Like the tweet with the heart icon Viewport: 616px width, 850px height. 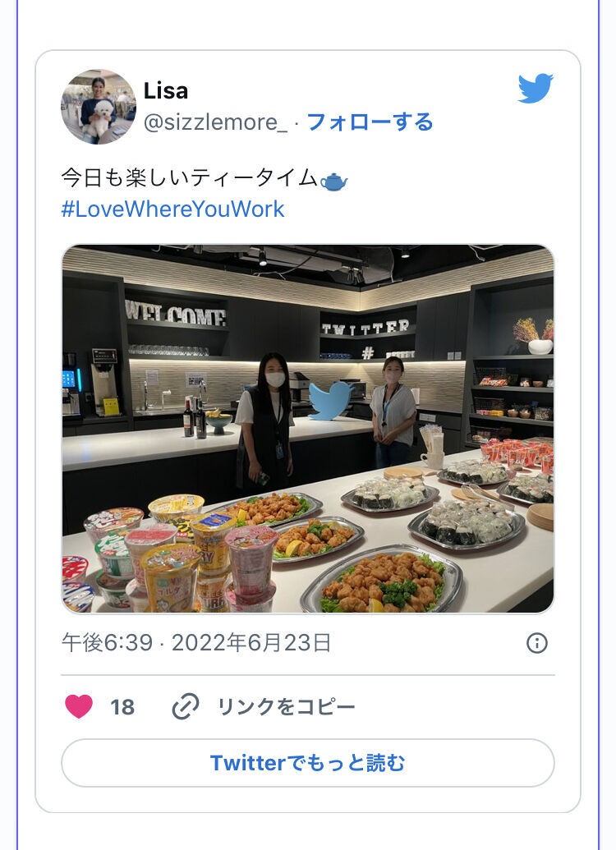[x=79, y=706]
